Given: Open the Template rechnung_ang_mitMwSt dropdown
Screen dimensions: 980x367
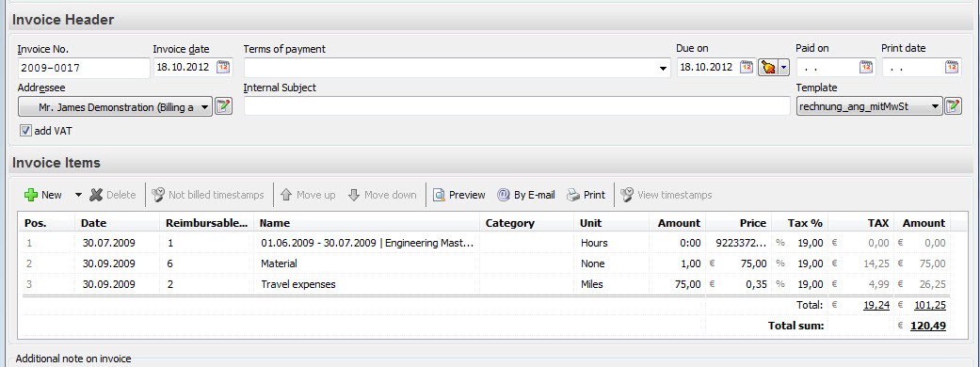Looking at the screenshot, I should click(869, 107).
